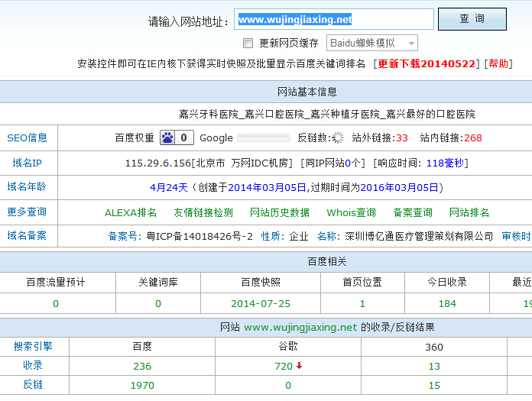Click the 谷歌 收录 value 720
The image size is (532, 401).
pos(284,366)
